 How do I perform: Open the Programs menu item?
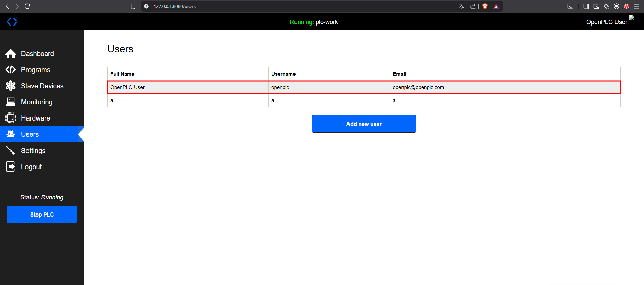(36, 70)
